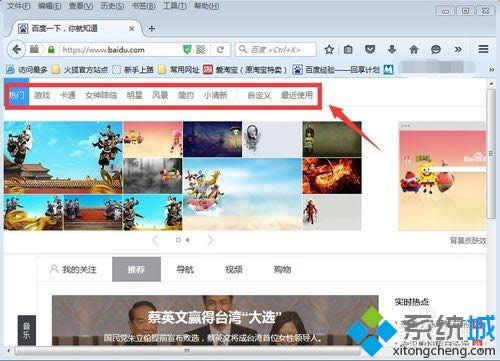The width and height of the screenshot is (500, 361).
Task: Choose the dark starry night wallpaper thumbnail
Action: (213, 139)
